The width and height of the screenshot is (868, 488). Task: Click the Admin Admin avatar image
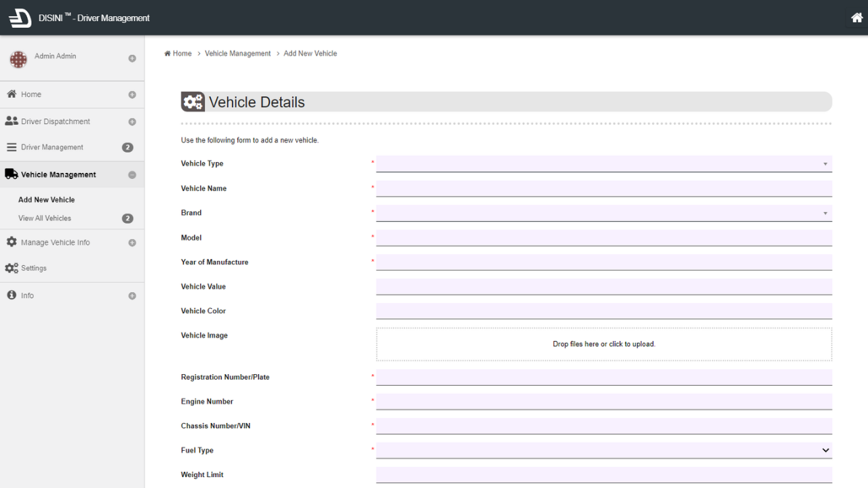click(18, 59)
